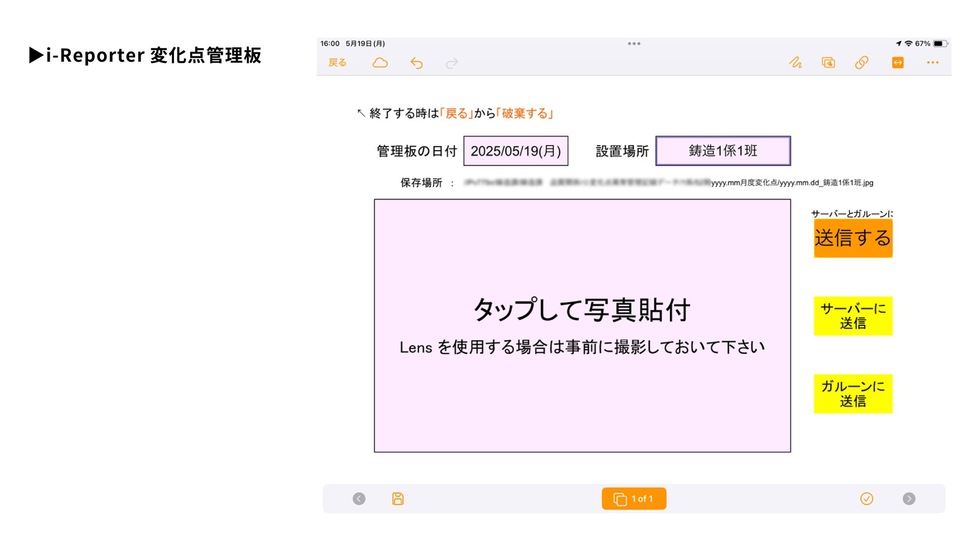Open the 1 of 1 page selector
This screenshot has height=551, width=980.
[634, 498]
